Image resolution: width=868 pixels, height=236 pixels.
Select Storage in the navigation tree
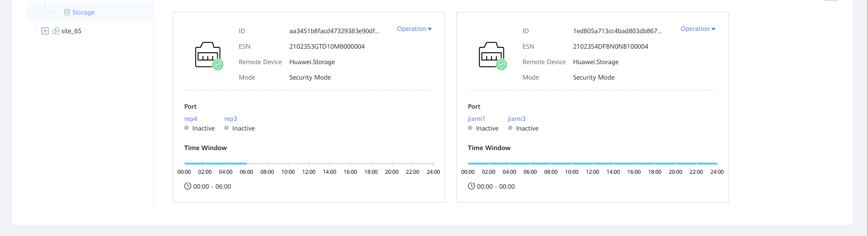click(83, 12)
